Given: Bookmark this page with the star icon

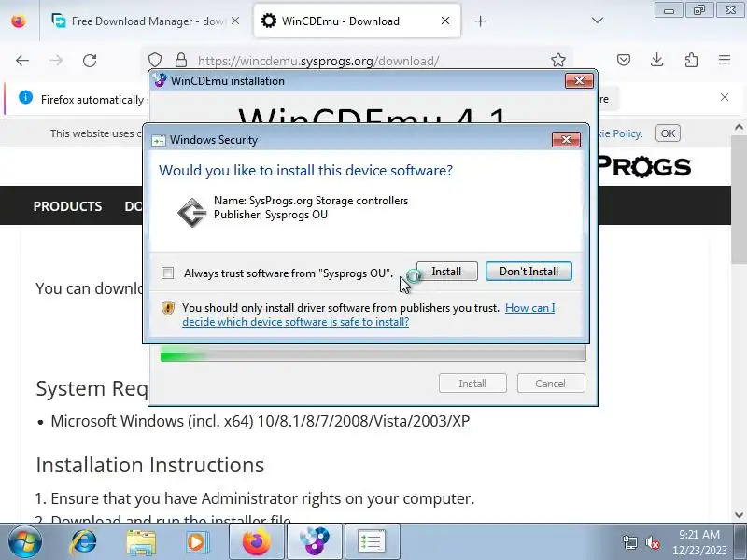Looking at the screenshot, I should pos(557,60).
